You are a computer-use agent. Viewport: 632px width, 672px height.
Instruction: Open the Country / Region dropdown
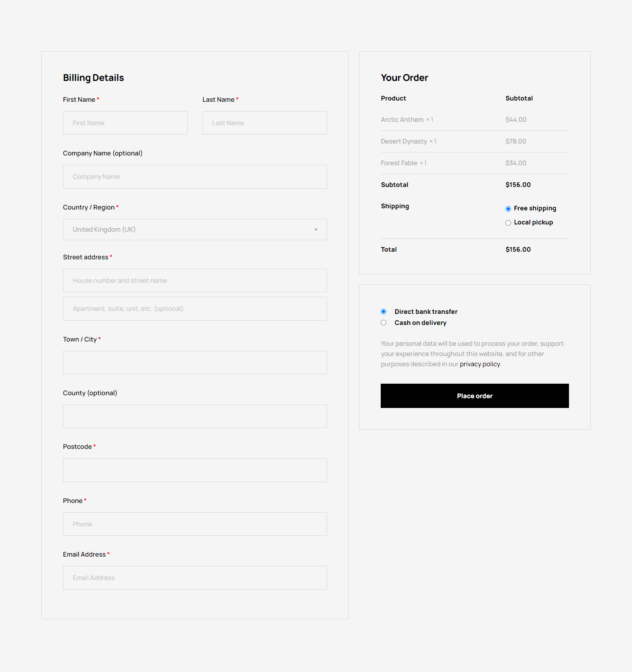(x=195, y=230)
